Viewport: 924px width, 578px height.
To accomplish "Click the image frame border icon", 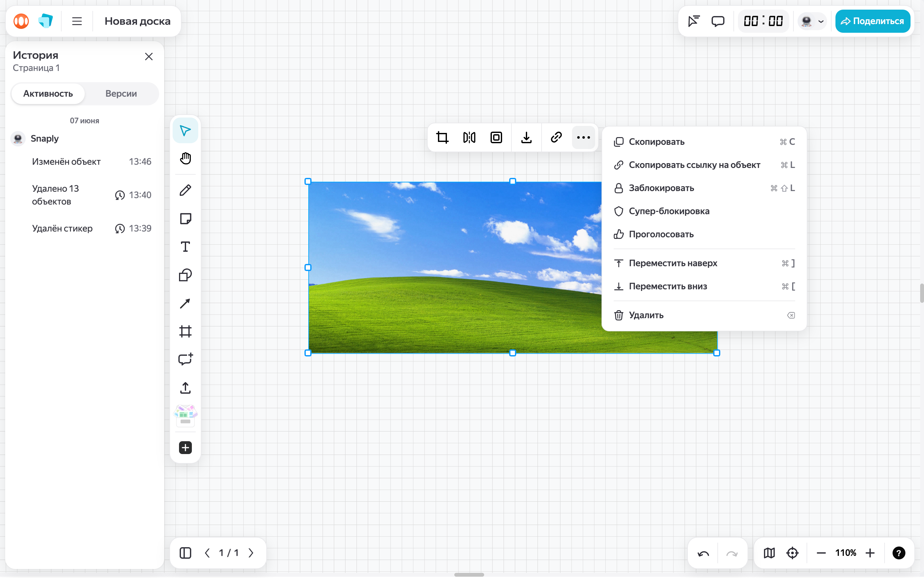I will [x=496, y=138].
